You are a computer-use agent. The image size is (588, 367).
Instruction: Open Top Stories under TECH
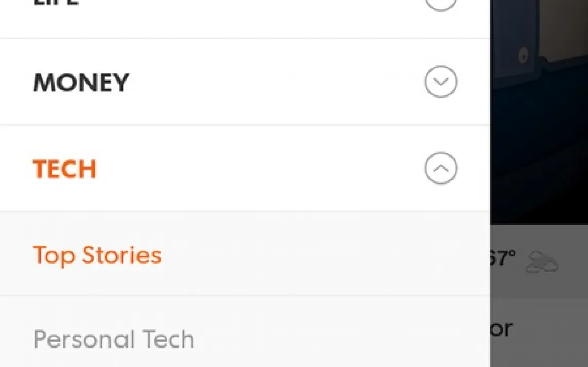[97, 255]
